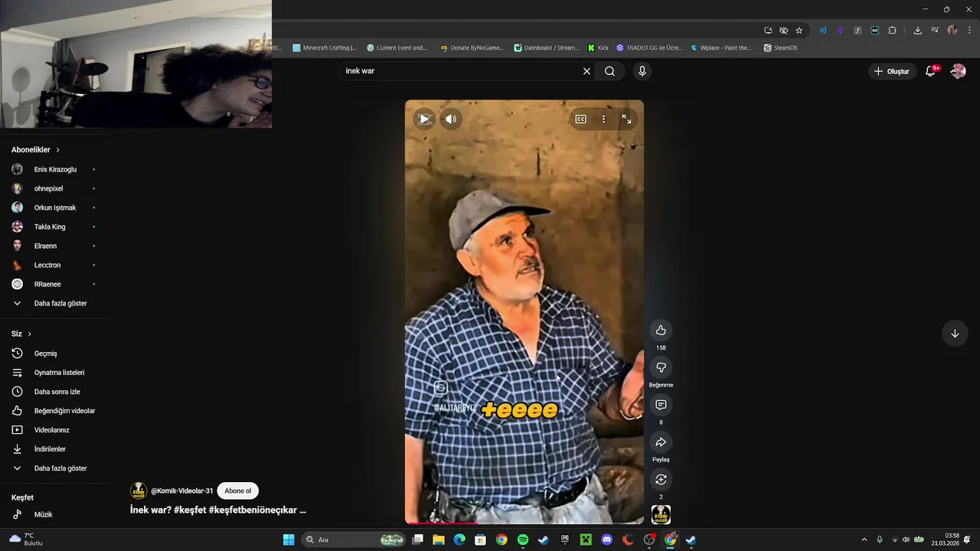The width and height of the screenshot is (980, 551).
Task: Click the #keşfet hashtag link
Action: tap(189, 510)
